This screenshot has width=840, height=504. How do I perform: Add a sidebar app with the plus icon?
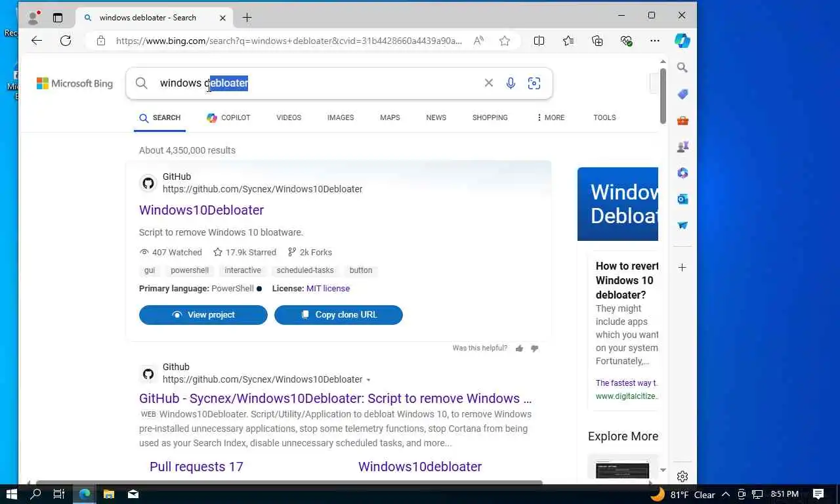(682, 267)
